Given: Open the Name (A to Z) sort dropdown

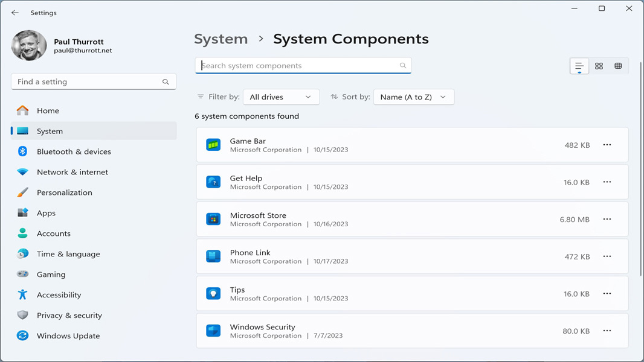Looking at the screenshot, I should point(414,97).
